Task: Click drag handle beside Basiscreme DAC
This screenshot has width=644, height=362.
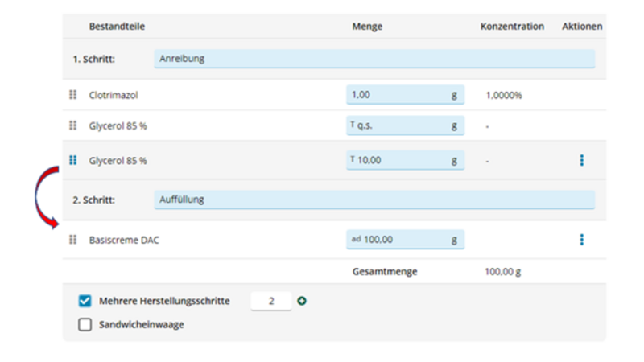Action: pos(72,239)
